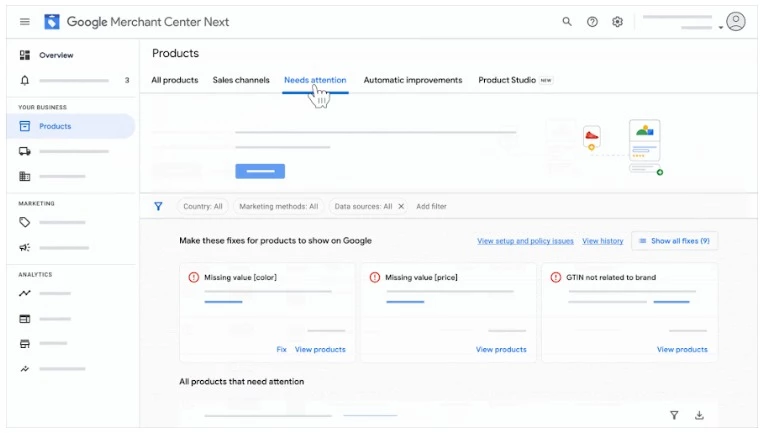The width and height of the screenshot is (767, 434).
Task: Select the Needs attention tab
Action: (x=315, y=80)
